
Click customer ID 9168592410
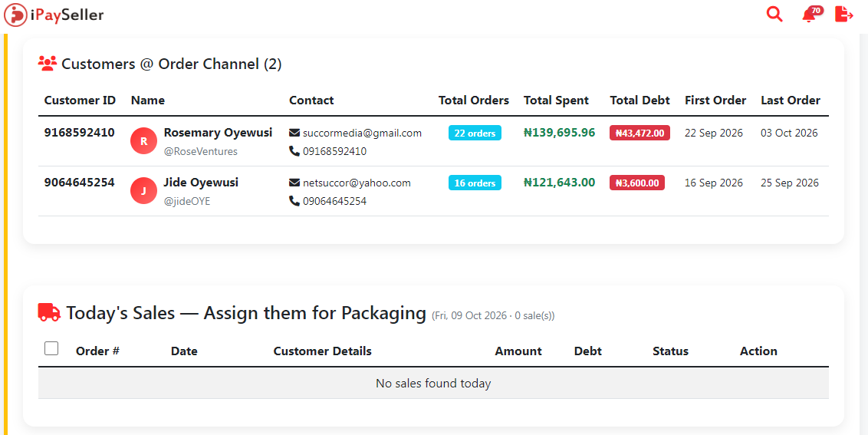(79, 133)
